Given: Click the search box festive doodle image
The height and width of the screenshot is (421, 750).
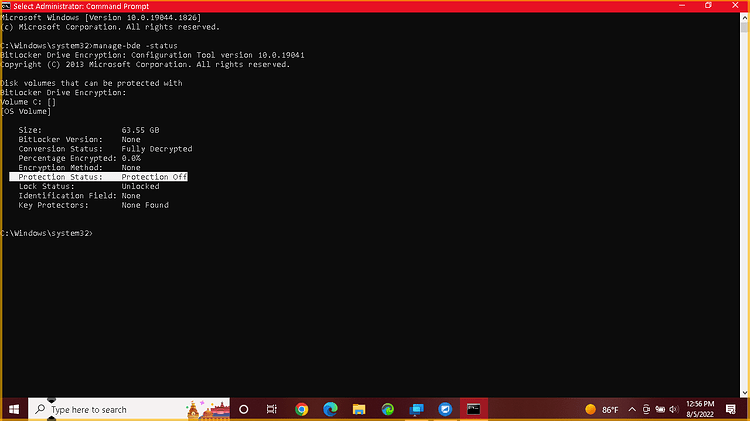Looking at the screenshot, I should 208,410.
